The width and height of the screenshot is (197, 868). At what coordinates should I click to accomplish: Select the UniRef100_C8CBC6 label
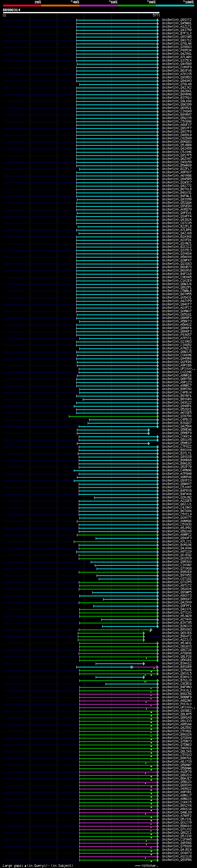[x=177, y=684]
